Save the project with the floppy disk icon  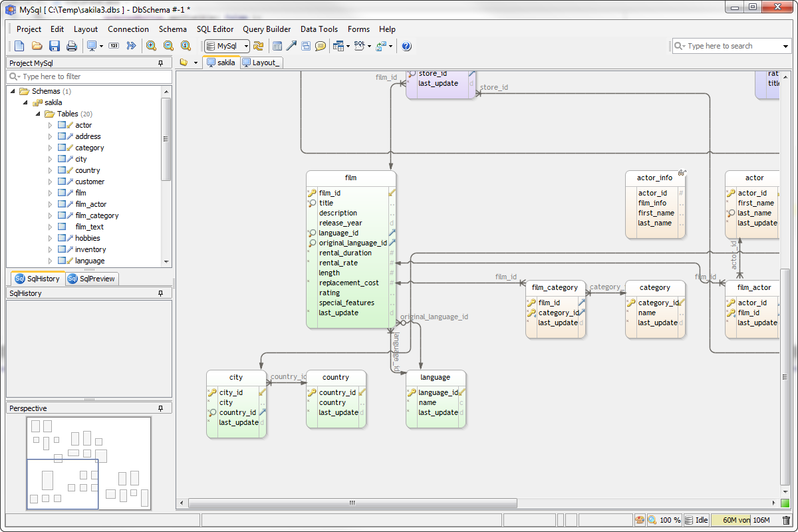click(55, 46)
